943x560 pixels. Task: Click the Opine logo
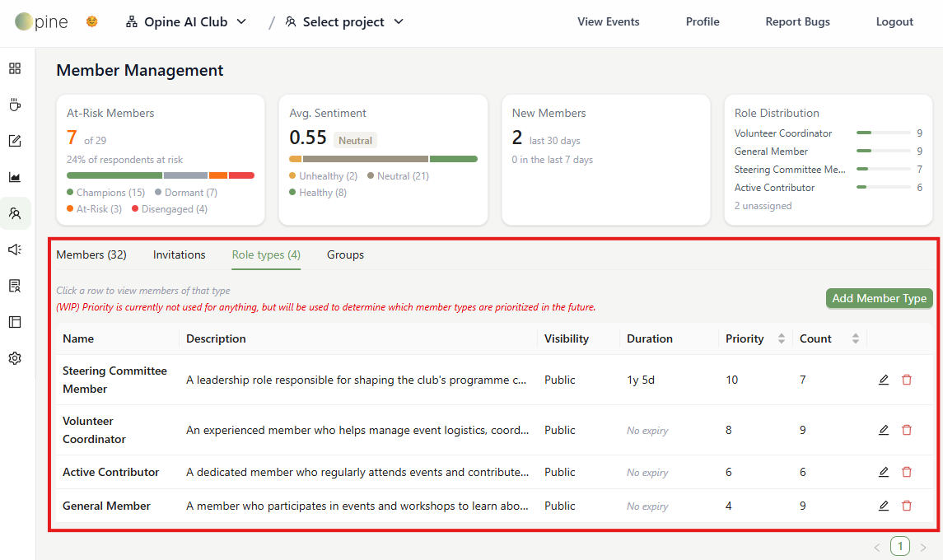(x=41, y=21)
